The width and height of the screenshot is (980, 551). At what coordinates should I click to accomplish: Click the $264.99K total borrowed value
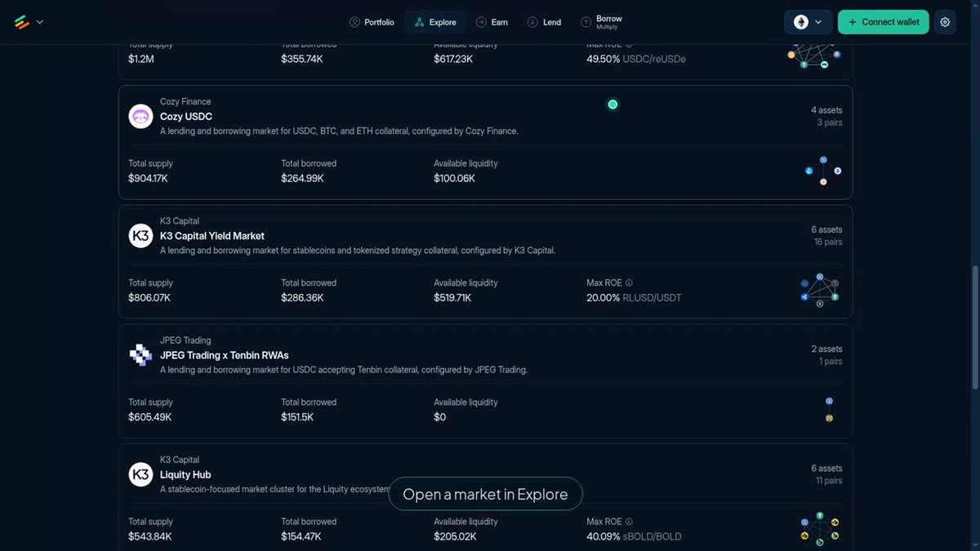302,178
